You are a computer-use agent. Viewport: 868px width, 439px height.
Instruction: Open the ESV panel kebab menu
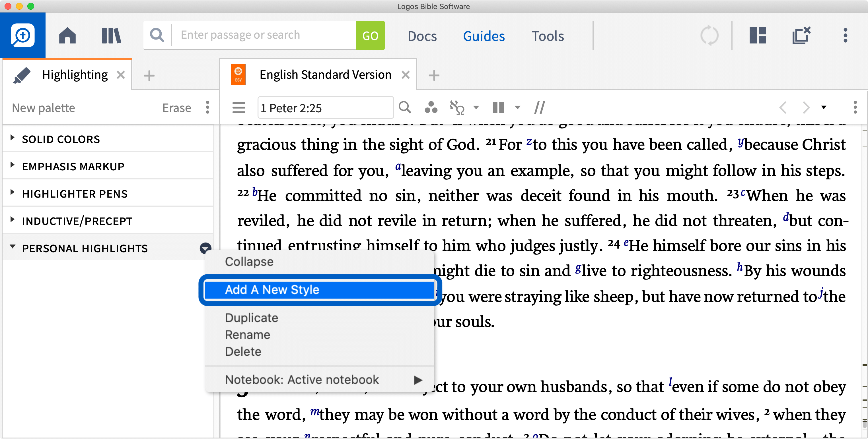pyautogui.click(x=855, y=107)
